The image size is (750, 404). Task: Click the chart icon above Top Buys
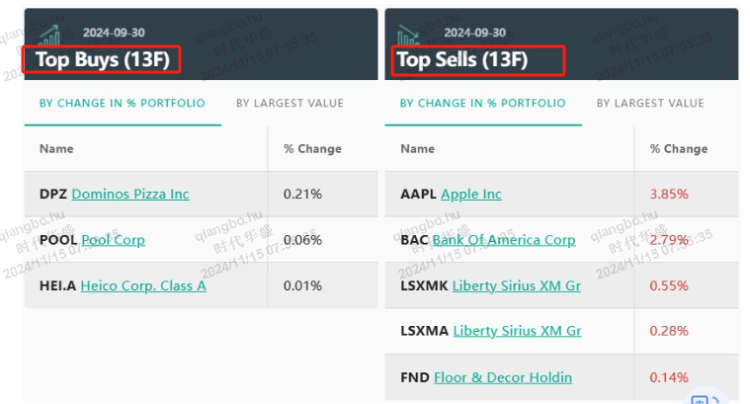pos(47,35)
